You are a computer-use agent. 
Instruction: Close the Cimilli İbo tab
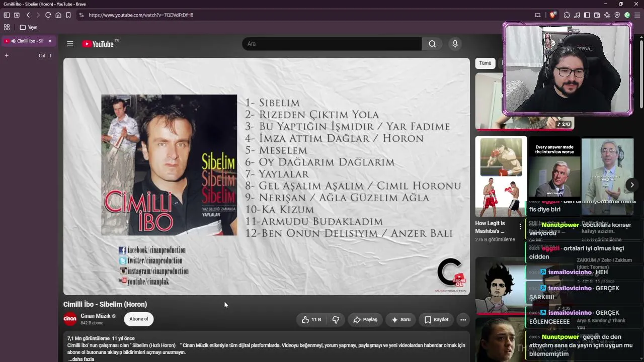(50, 41)
